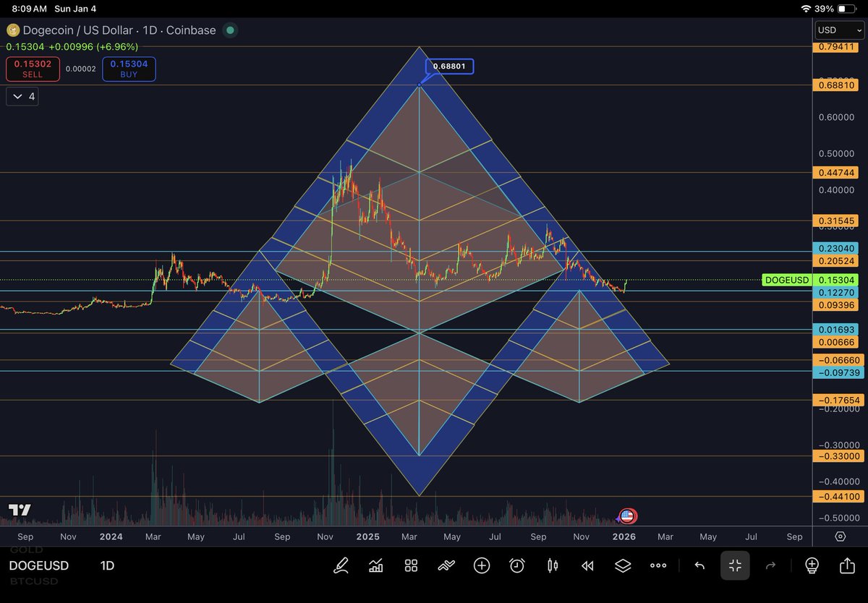The height and width of the screenshot is (603, 868).
Task: Tap the 8:09 AM clock in status bar
Action: [28, 9]
